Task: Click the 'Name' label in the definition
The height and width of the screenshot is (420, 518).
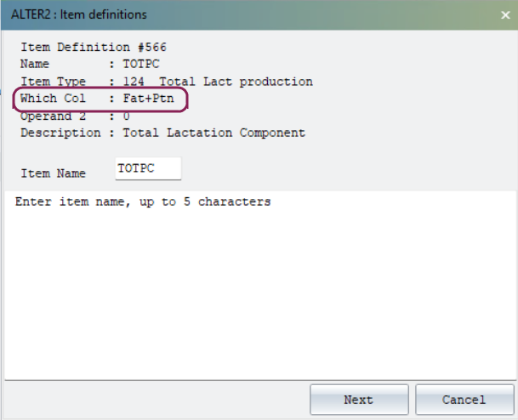Action: click(x=34, y=64)
